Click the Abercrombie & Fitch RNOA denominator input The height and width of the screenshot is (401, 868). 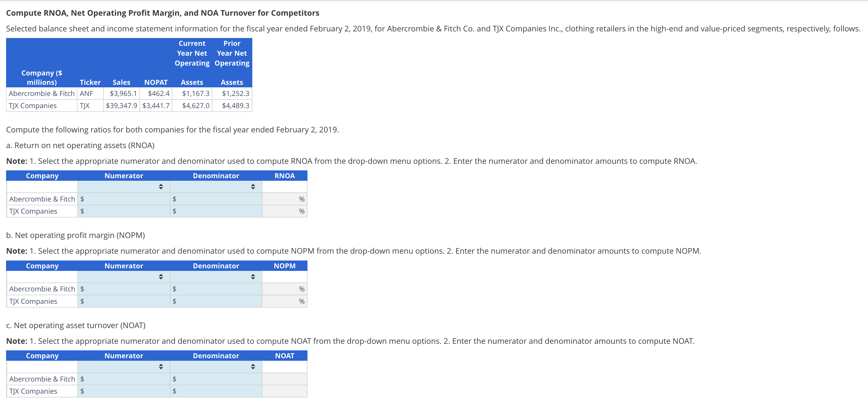point(216,199)
